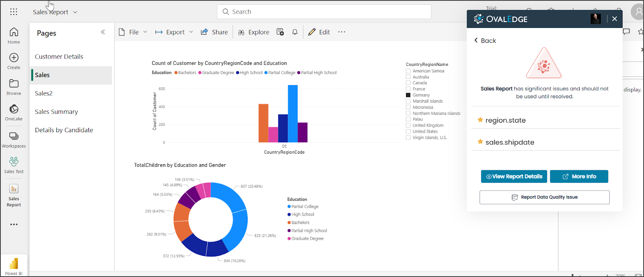The image size is (644, 277).
Task: Click the View Report Details button
Action: [514, 176]
